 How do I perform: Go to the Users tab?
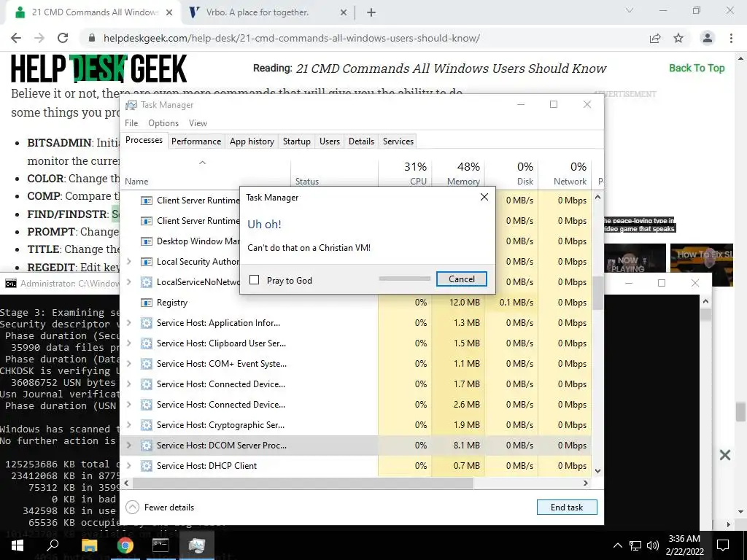point(330,141)
